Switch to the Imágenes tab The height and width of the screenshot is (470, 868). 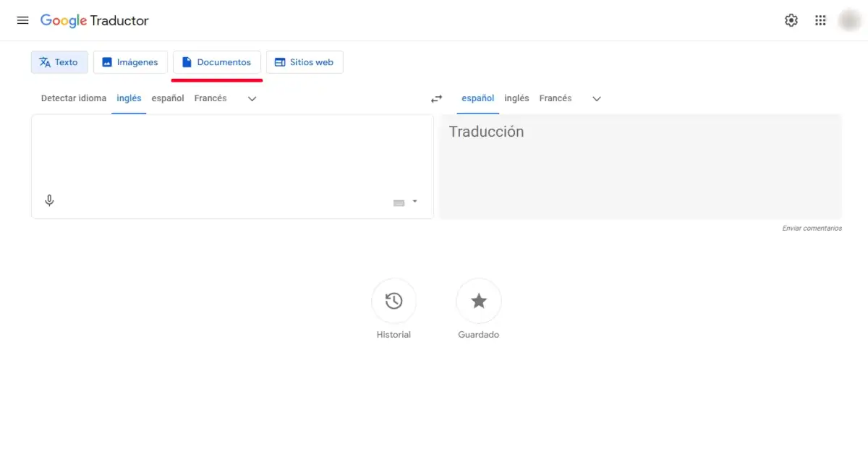pos(130,62)
